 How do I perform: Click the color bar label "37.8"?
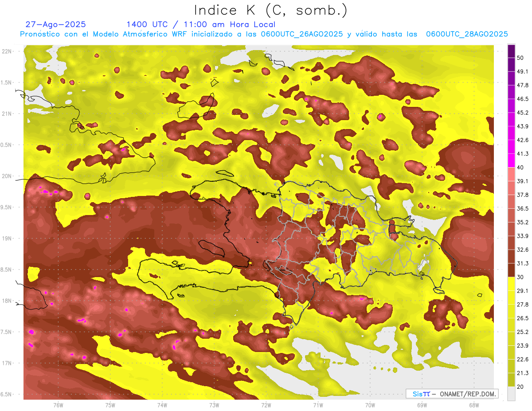[x=522, y=195]
